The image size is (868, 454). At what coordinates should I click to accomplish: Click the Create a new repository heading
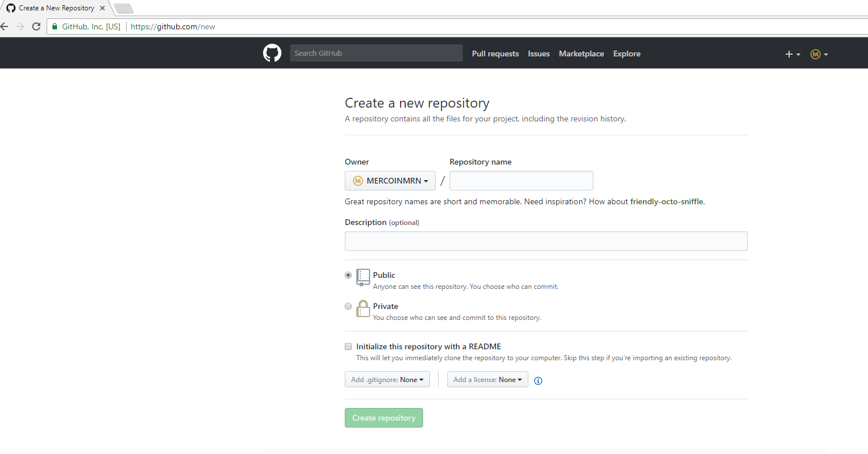click(x=417, y=103)
